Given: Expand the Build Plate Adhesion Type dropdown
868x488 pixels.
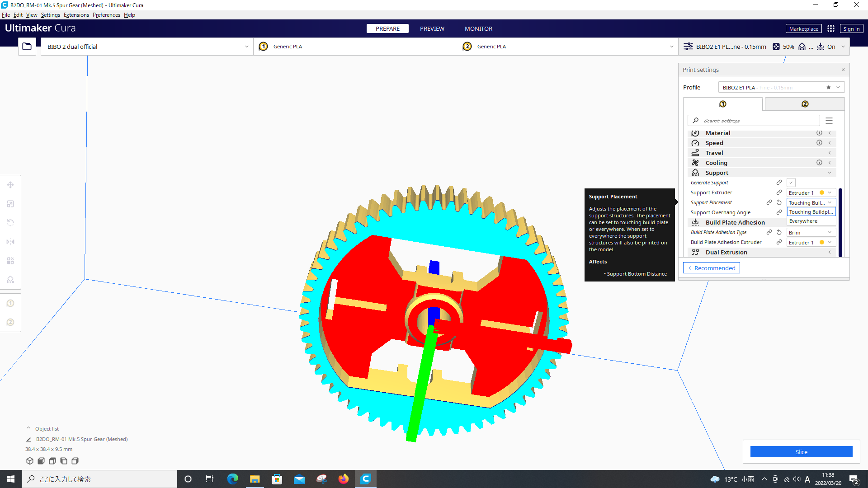Looking at the screenshot, I should point(830,232).
